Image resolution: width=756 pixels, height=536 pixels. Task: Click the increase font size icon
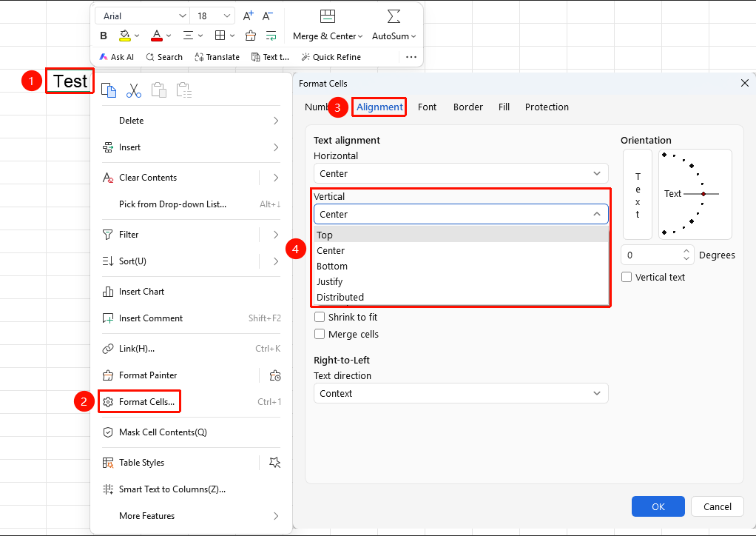click(249, 16)
